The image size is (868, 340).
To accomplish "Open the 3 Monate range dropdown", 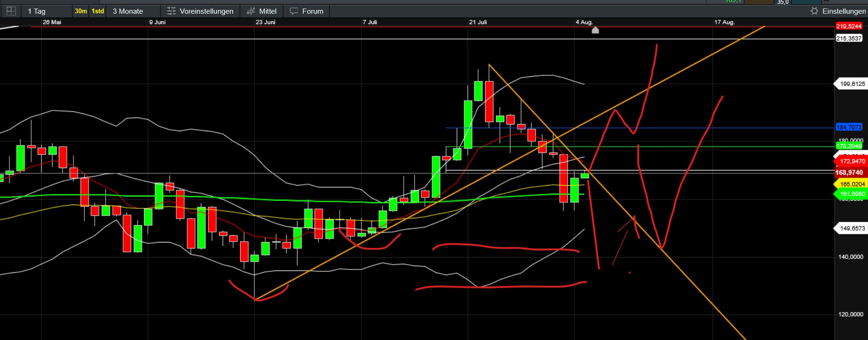I will pyautogui.click(x=134, y=11).
